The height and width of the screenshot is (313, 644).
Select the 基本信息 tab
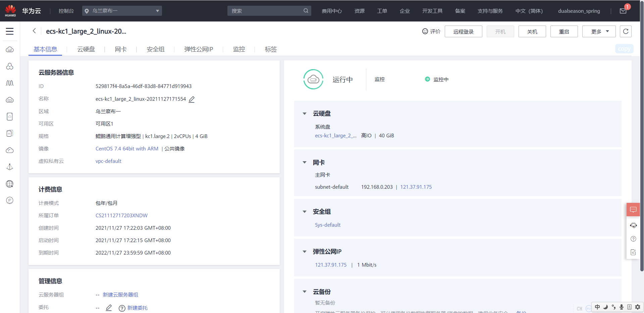[x=45, y=49]
